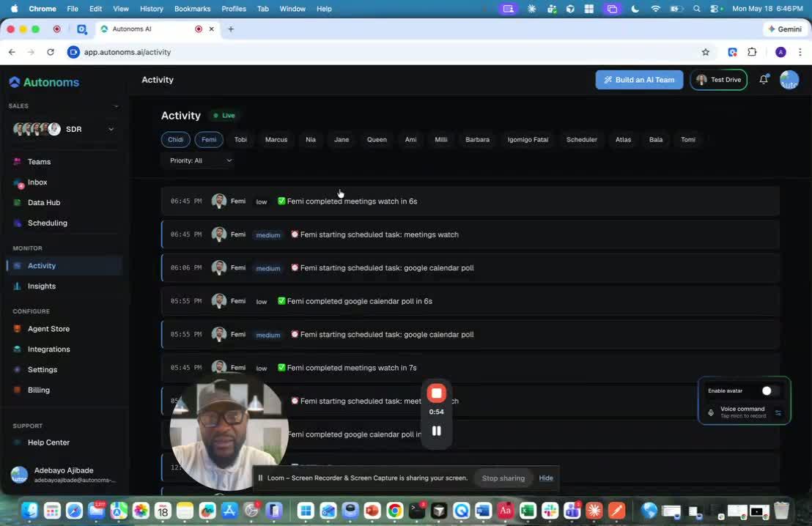Open 06:06 PM google calendar poll entry
Screen dimensions: 812x526
[470, 267]
